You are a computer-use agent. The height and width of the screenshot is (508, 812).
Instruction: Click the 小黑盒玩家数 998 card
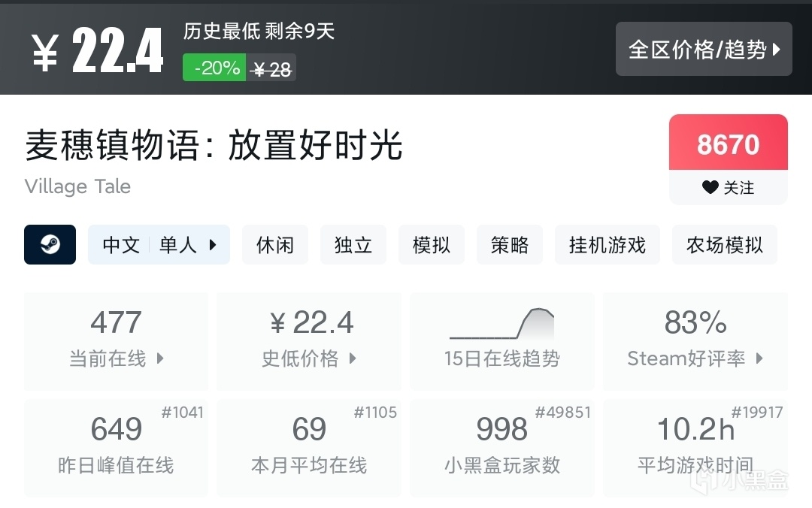501,448
